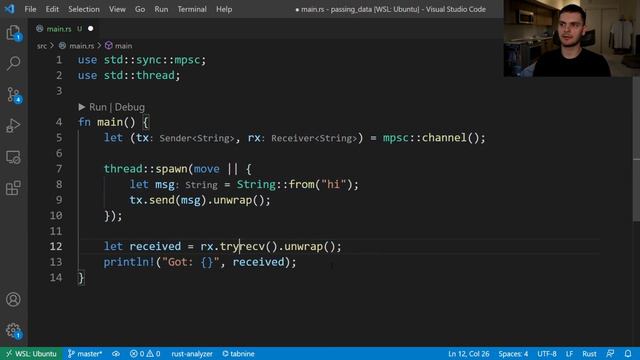Open the Extensions view
Screen dimensions: 640x360
click(x=13, y=188)
